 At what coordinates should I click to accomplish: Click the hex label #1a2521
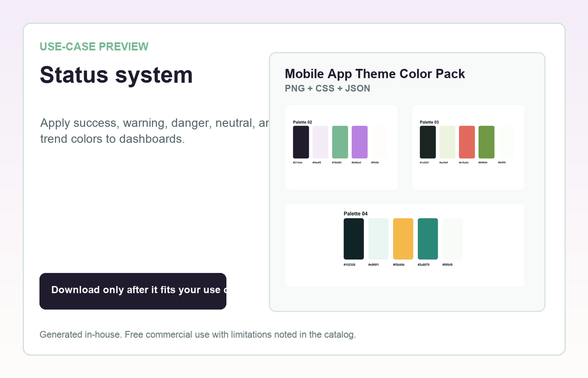click(424, 163)
